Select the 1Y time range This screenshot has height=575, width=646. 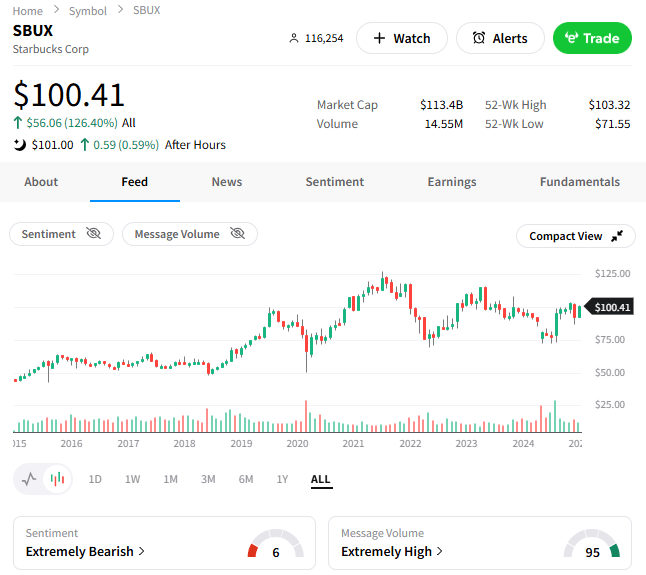click(x=282, y=479)
